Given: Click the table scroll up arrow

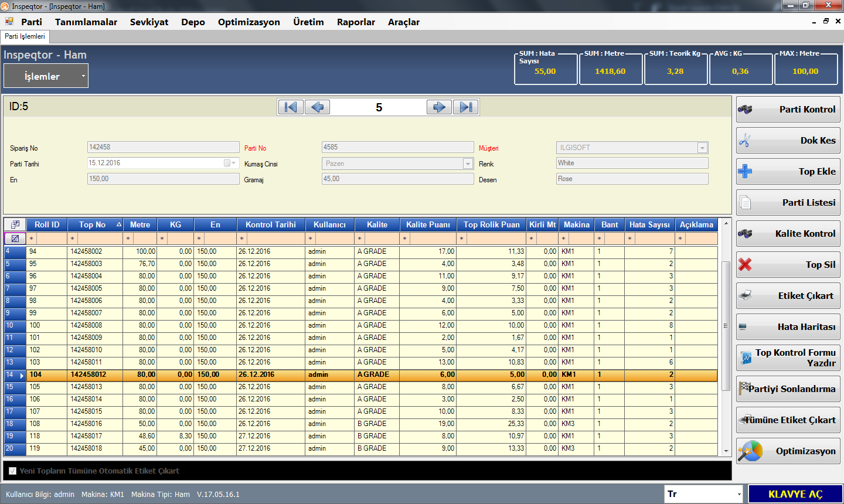Looking at the screenshot, I should tap(726, 224).
